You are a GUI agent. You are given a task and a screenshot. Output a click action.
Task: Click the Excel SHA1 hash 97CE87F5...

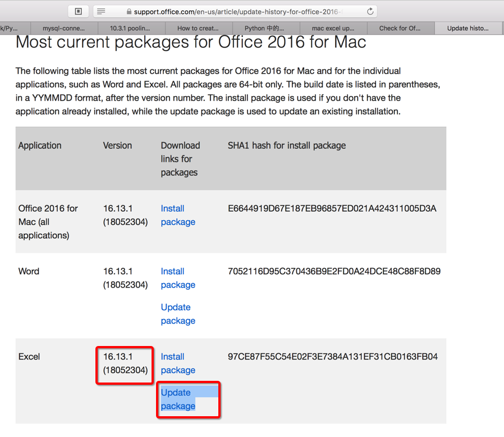coord(333,357)
